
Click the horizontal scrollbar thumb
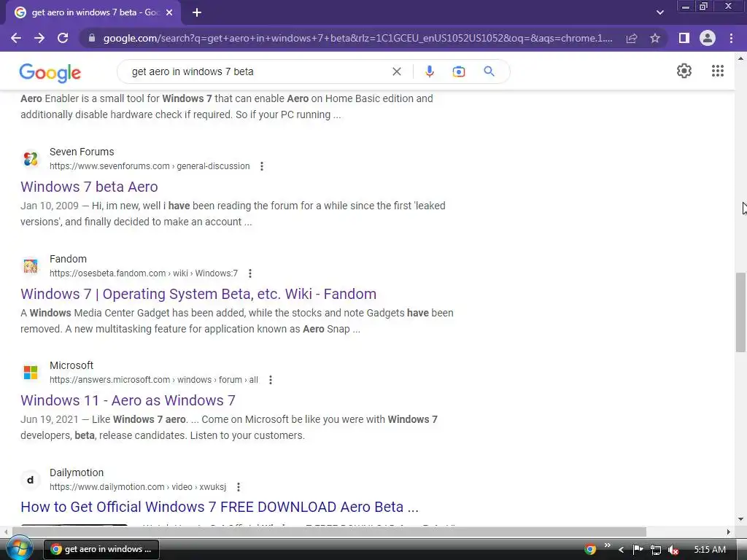point(329,532)
